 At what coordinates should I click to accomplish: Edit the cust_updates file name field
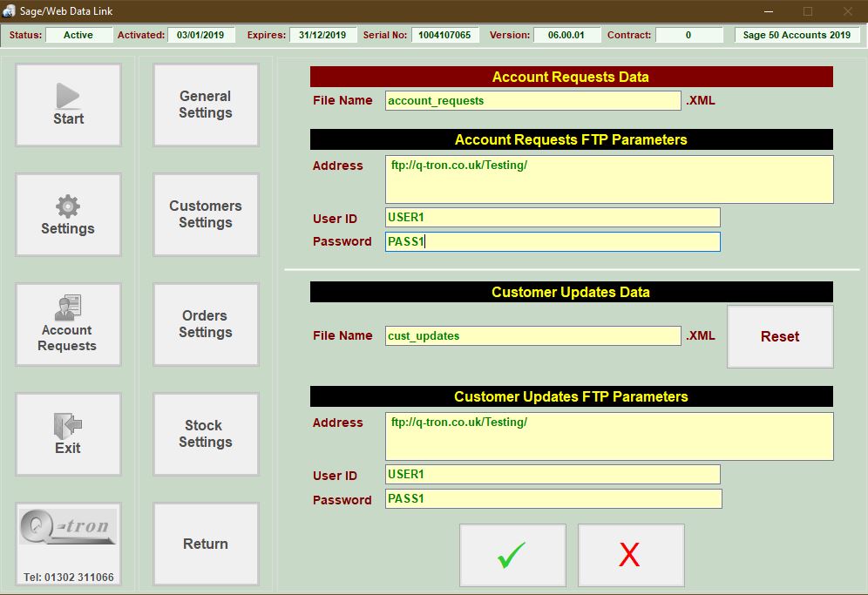(x=533, y=336)
